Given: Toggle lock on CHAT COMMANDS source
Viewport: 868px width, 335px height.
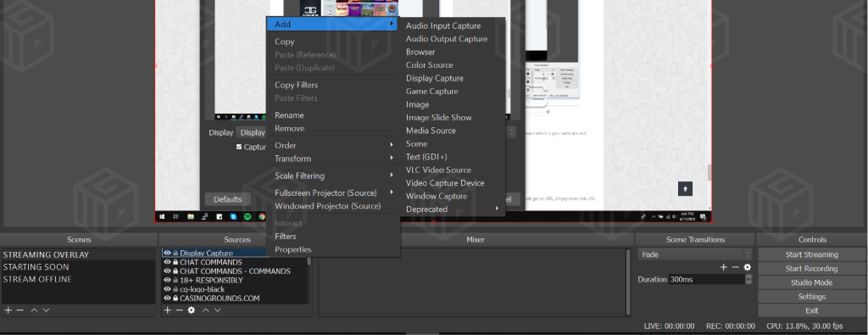Looking at the screenshot, I should pos(175,262).
